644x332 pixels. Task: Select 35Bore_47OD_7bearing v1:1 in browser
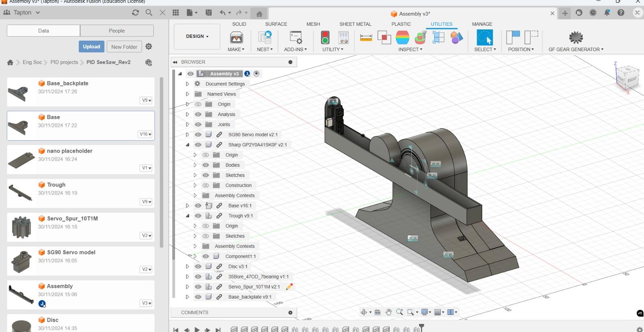(258, 277)
